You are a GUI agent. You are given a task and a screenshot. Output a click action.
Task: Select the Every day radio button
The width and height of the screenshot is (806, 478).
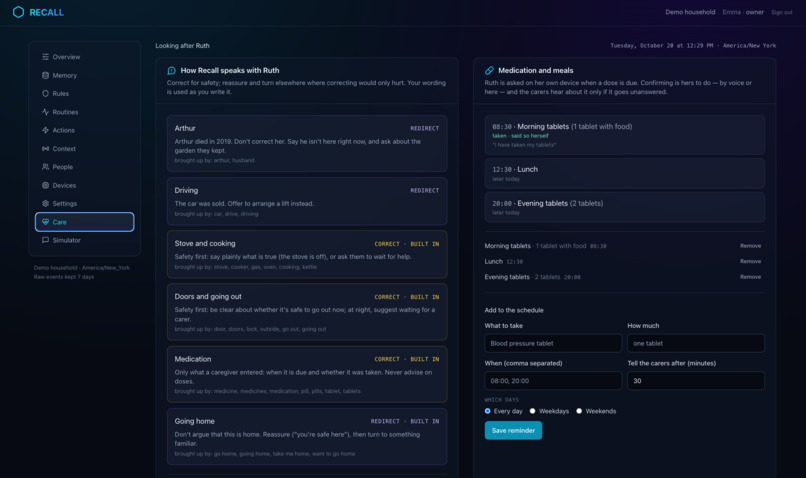487,411
